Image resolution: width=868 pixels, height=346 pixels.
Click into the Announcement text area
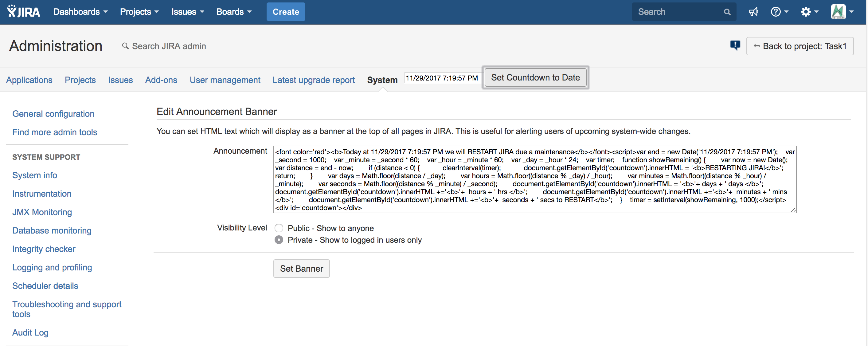pos(534,179)
